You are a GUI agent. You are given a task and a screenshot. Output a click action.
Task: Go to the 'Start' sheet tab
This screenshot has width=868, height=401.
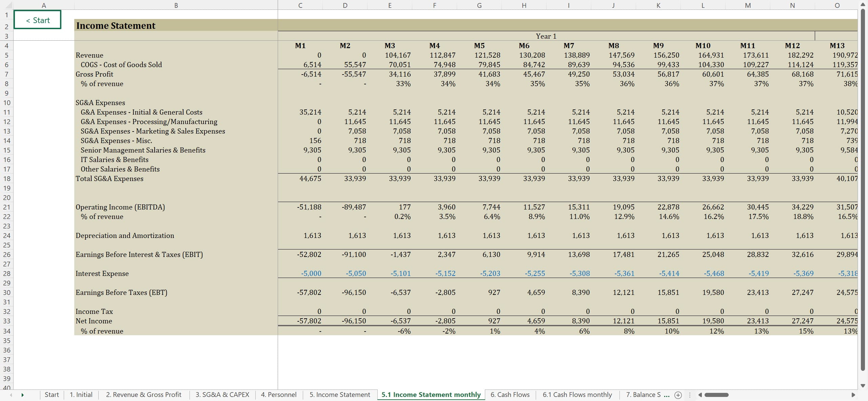pos(52,395)
